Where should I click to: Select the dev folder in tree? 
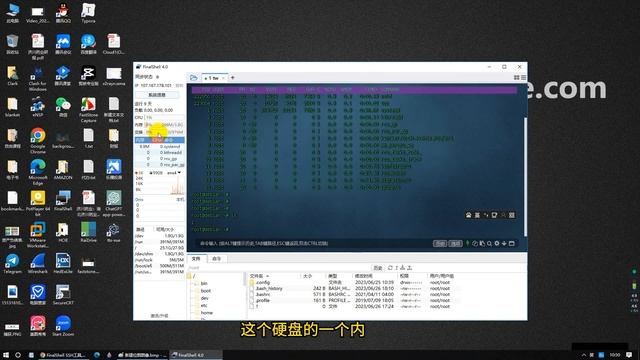coord(204,298)
